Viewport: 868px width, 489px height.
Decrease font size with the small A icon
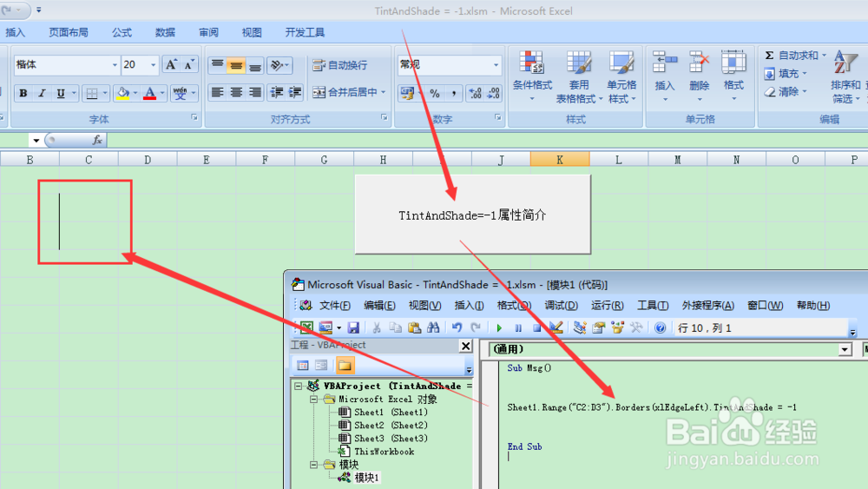click(188, 65)
